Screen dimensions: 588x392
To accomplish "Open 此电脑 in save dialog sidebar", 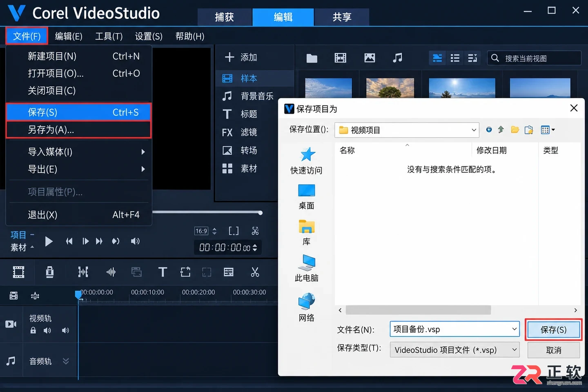I will (x=307, y=268).
